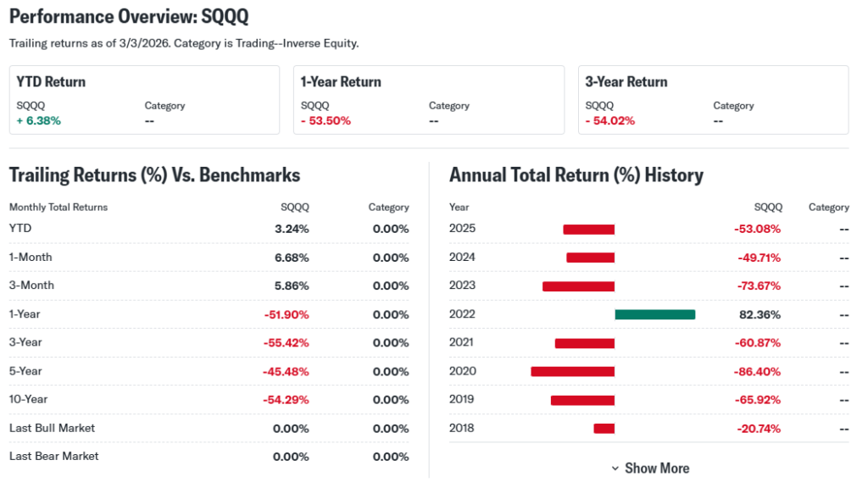Click the Last Bear Market row label
This screenshot has width=868, height=488.
click(53, 456)
